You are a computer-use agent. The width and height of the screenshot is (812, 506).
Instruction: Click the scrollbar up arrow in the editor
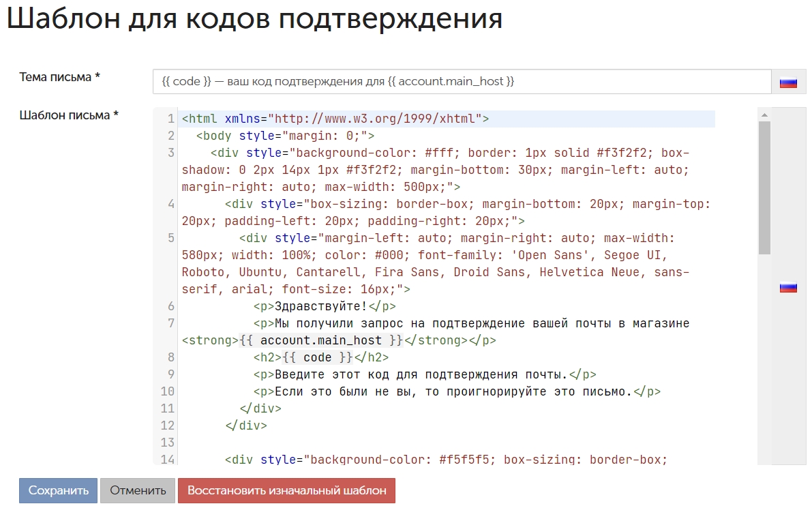click(x=764, y=115)
